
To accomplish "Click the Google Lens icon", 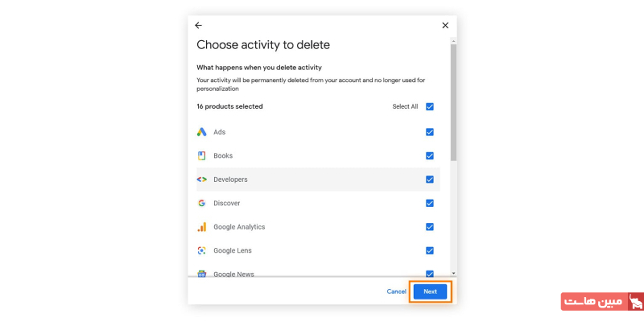I will 202,250.
